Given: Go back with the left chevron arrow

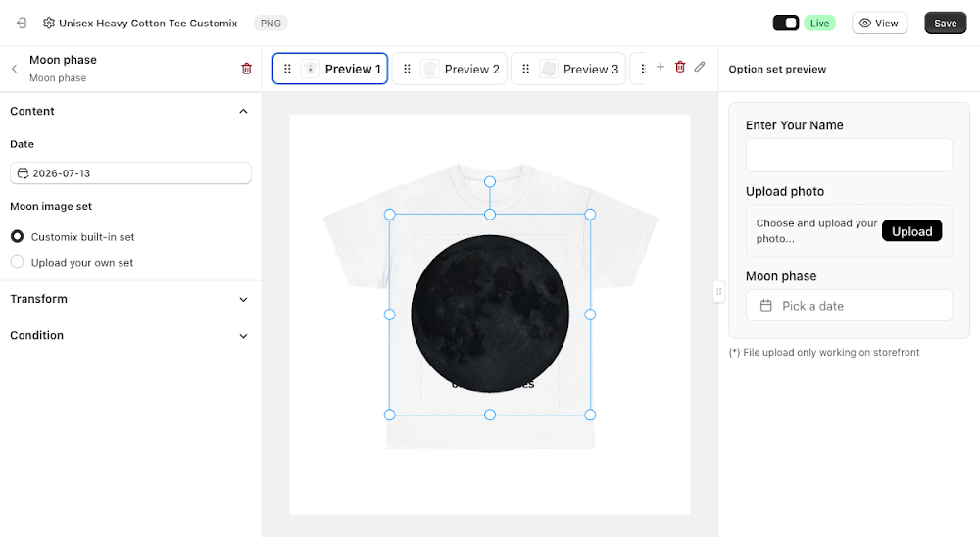Looking at the screenshot, I should pyautogui.click(x=15, y=69).
